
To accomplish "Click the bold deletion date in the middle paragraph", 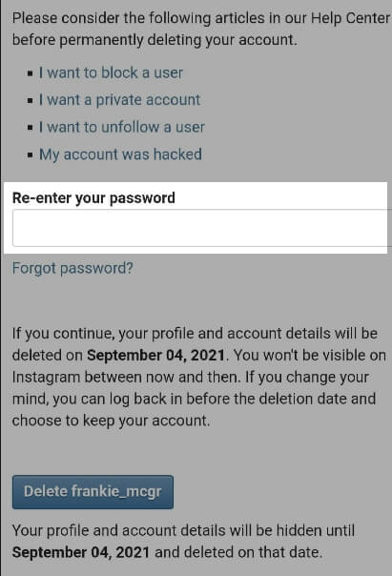I will click(x=155, y=355).
